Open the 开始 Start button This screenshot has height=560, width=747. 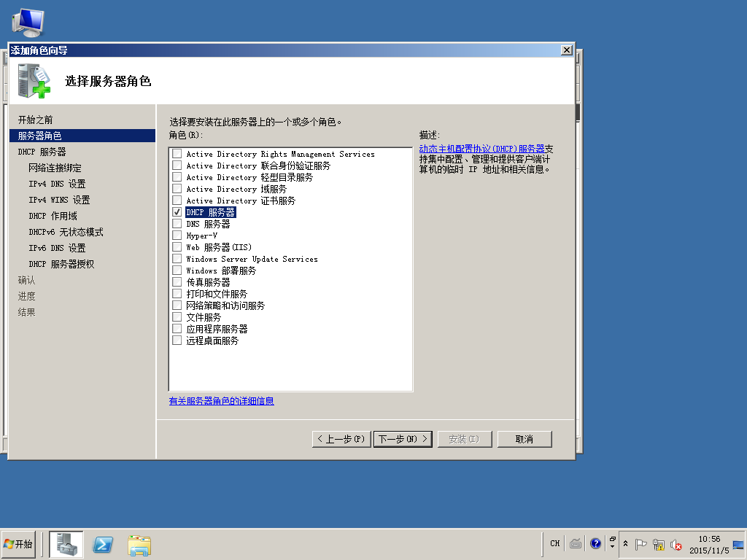[18, 544]
